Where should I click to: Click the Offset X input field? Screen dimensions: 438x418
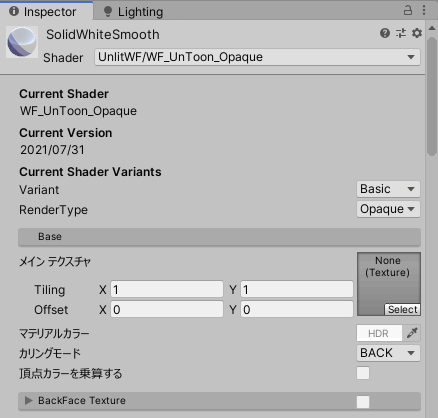pos(167,309)
